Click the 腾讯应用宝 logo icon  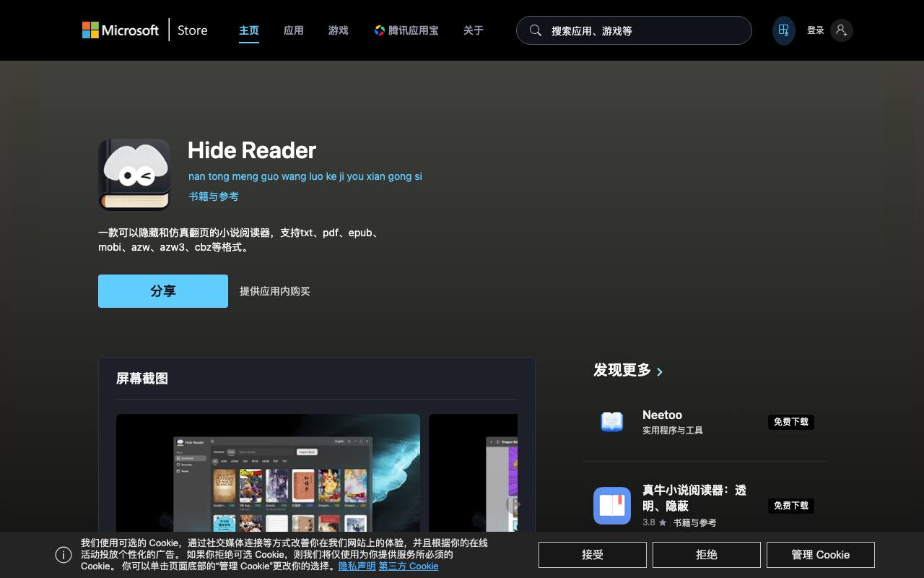(x=379, y=30)
